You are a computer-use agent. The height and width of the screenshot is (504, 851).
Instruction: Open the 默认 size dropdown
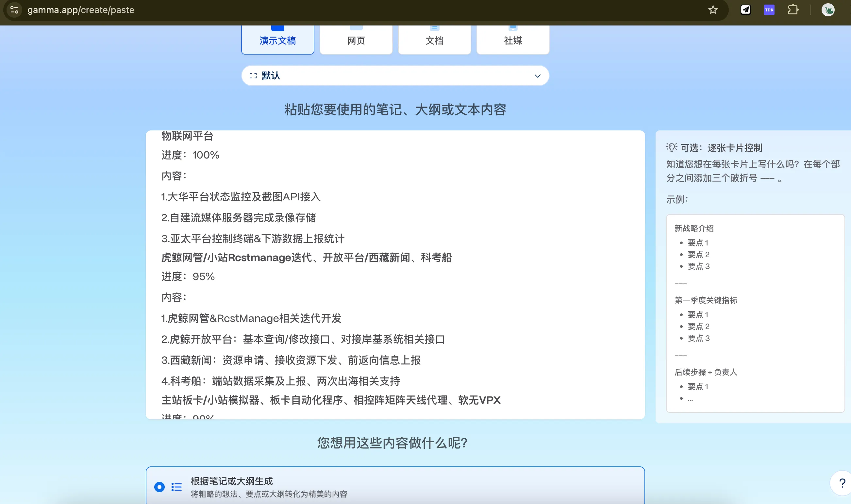tap(395, 76)
